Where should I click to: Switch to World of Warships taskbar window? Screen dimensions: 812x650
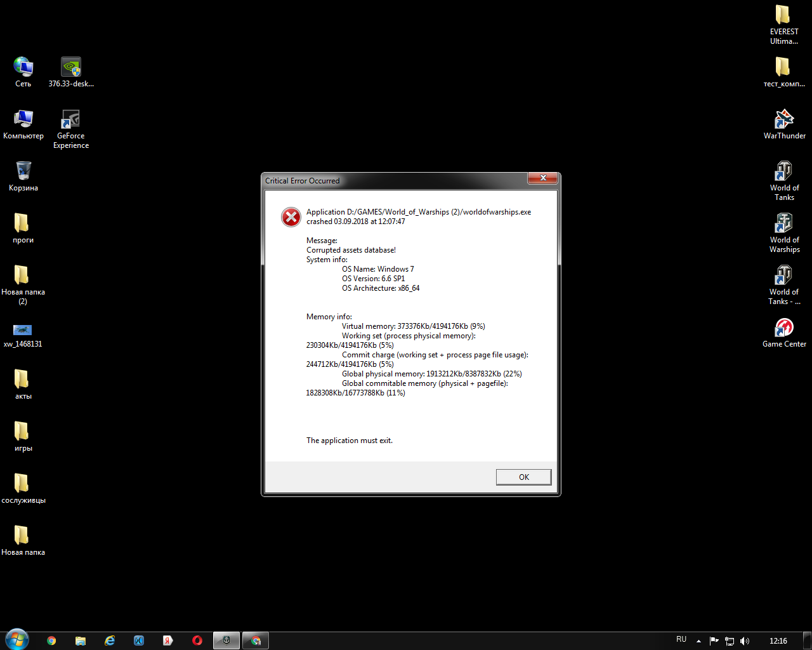[x=226, y=640]
